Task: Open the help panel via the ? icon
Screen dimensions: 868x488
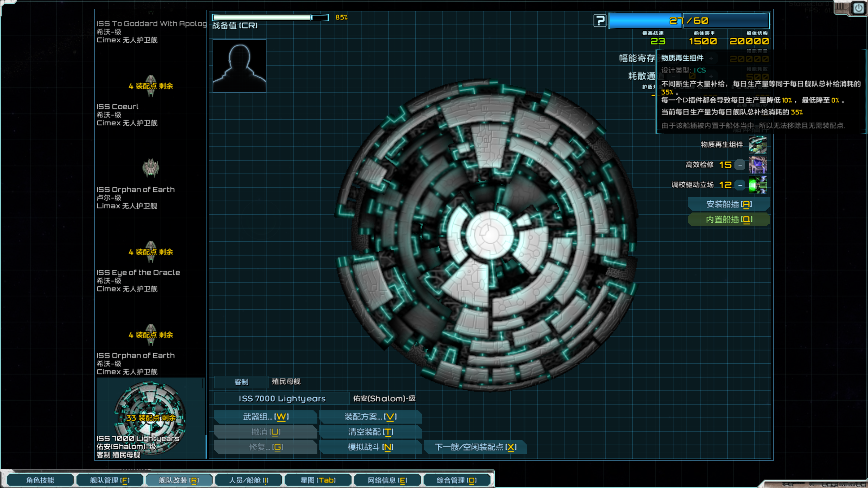Action: click(600, 21)
